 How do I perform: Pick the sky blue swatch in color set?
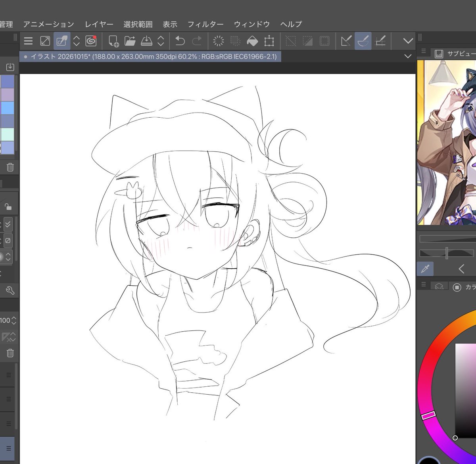(x=7, y=108)
